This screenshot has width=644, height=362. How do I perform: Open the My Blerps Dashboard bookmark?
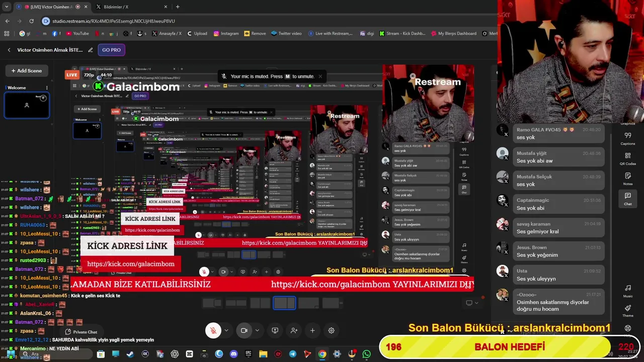click(453, 34)
